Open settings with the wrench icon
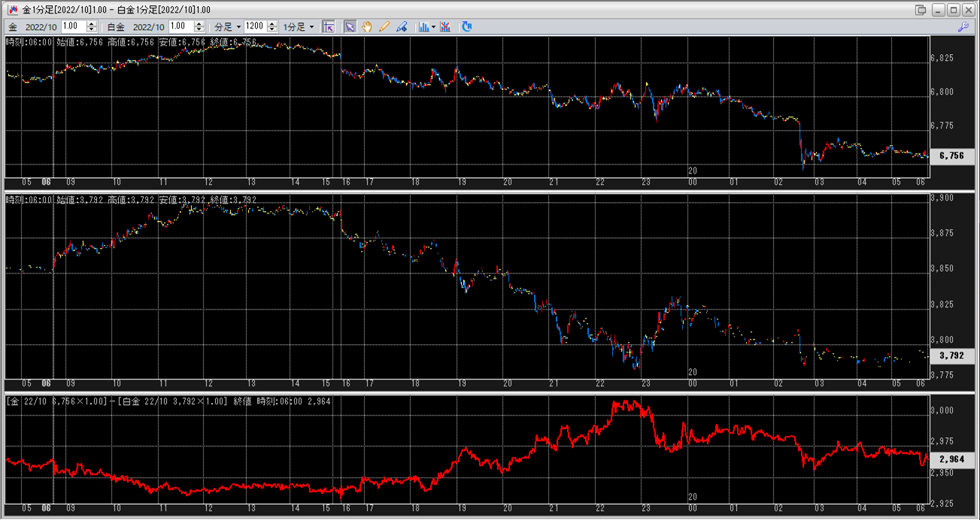The height and width of the screenshot is (520, 980). 963,26
